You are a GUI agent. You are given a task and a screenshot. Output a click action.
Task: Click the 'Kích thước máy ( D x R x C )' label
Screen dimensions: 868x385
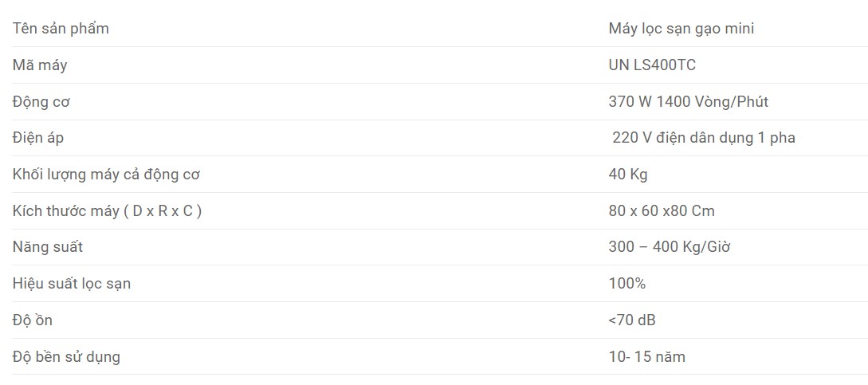107,211
